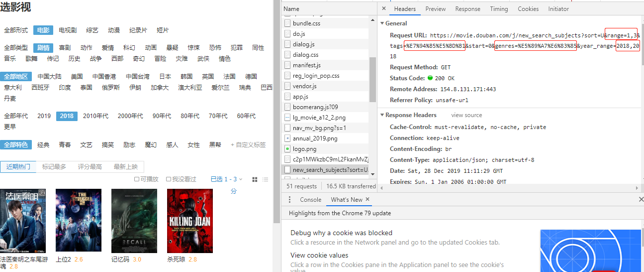This screenshot has height=272, width=644.
Task: Close the request details pane
Action: click(x=384, y=8)
